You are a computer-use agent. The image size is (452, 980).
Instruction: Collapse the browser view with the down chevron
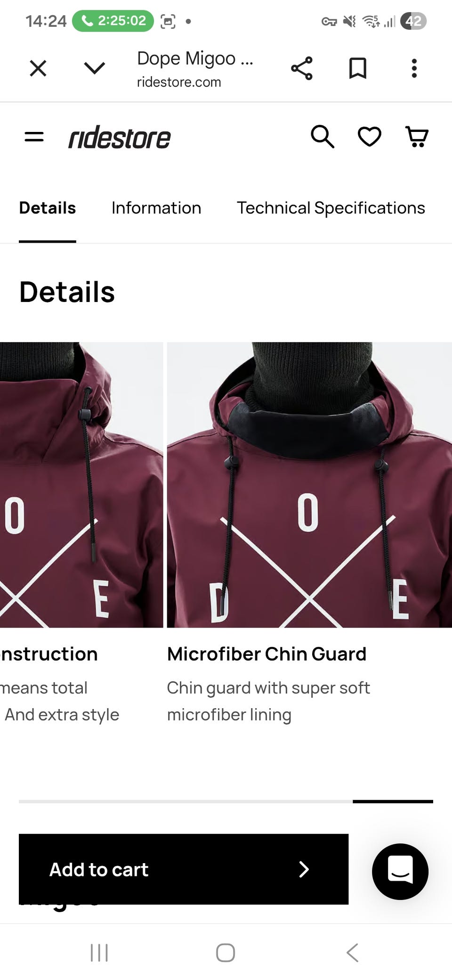coord(95,68)
